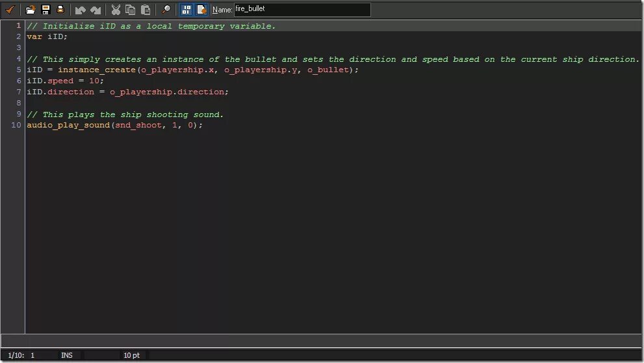The width and height of the screenshot is (644, 363).
Task: Click the '10 pt' font size in status bar
Action: pyautogui.click(x=131, y=355)
